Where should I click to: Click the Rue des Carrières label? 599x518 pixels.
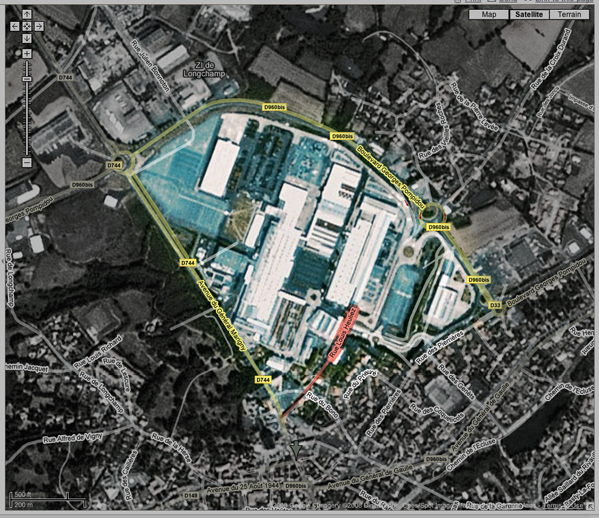pos(130,476)
